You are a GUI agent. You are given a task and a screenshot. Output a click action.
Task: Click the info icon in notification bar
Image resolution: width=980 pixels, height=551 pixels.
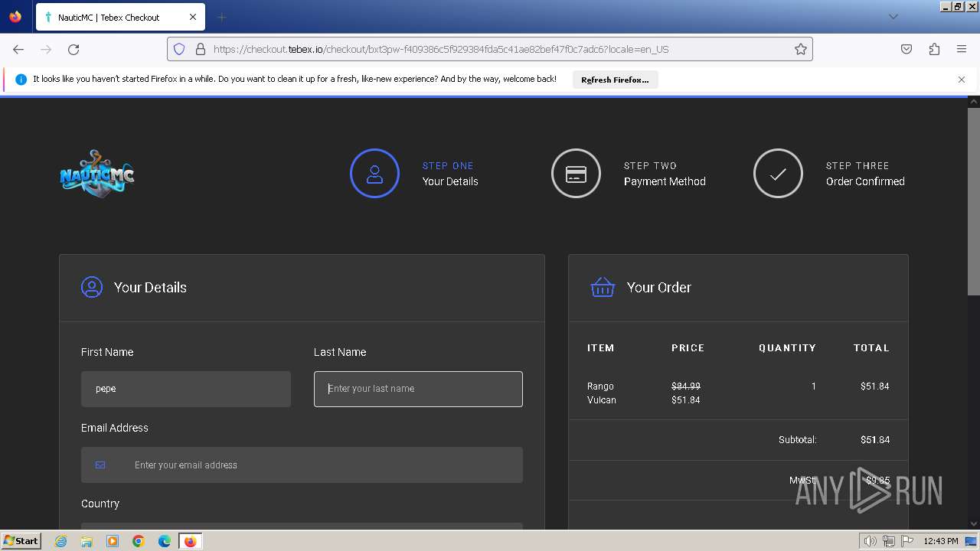[x=21, y=80]
